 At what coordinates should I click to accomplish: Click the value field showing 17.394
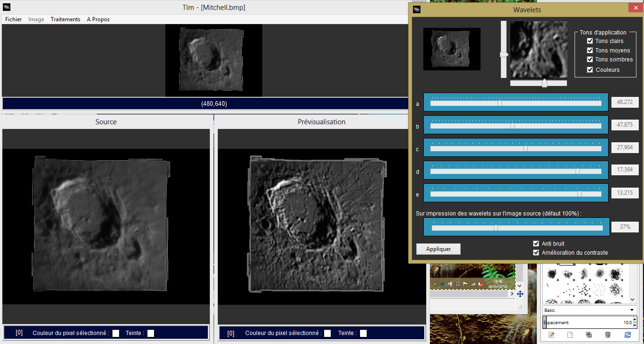625,170
